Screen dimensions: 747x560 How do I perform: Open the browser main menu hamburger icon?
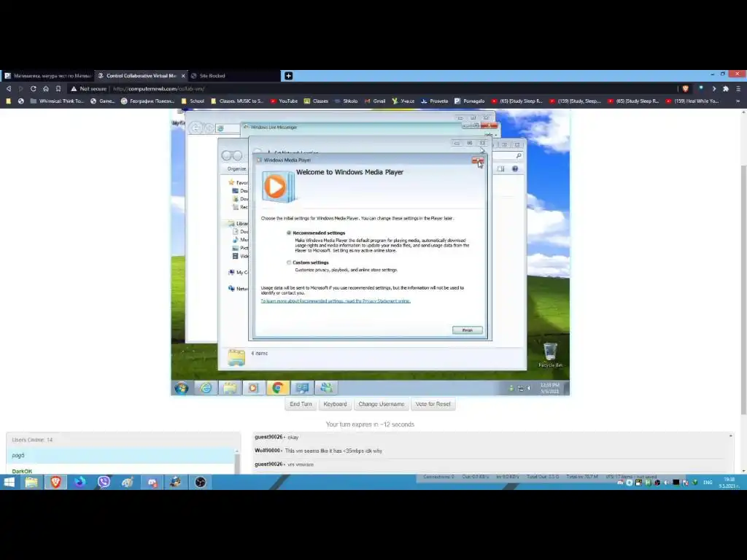click(x=738, y=88)
